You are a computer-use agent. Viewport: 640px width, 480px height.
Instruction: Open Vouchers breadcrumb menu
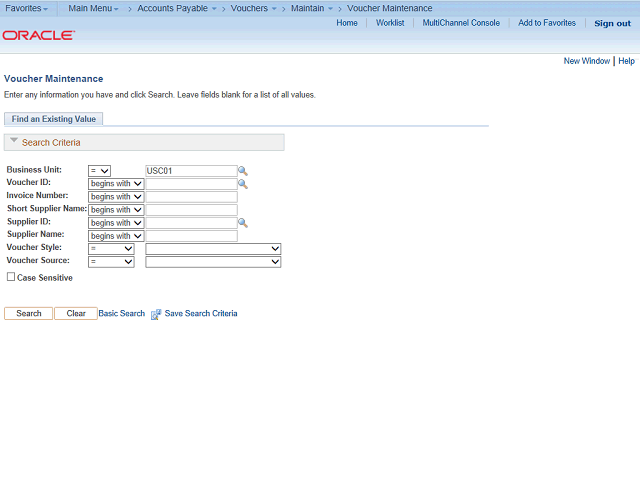[253, 8]
